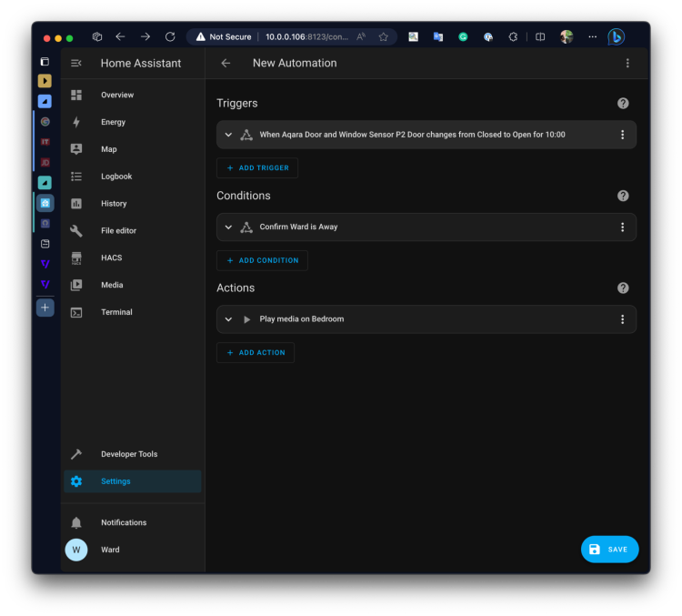
Task: Click the Triggers section heading
Action: tap(237, 103)
